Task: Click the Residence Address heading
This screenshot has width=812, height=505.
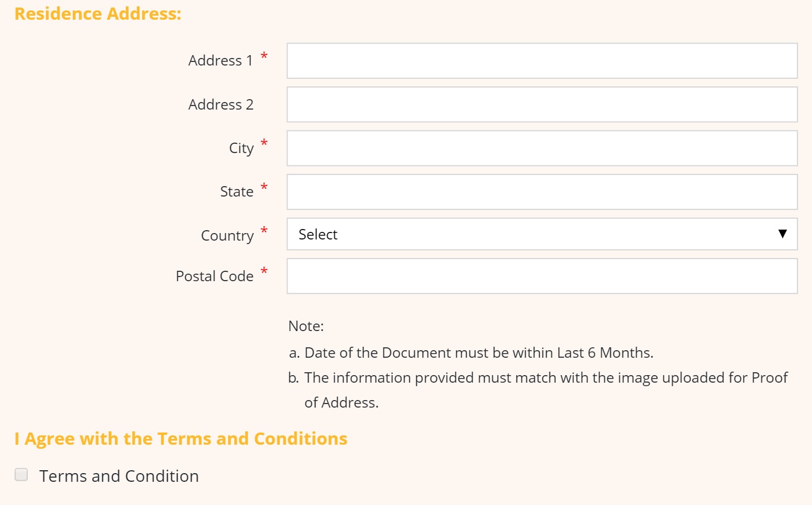Action: pos(98,13)
